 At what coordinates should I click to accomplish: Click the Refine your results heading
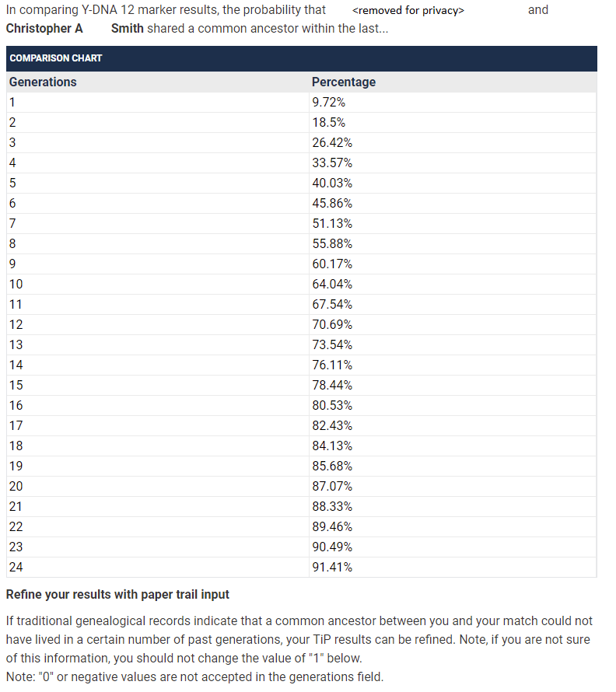[x=117, y=595]
